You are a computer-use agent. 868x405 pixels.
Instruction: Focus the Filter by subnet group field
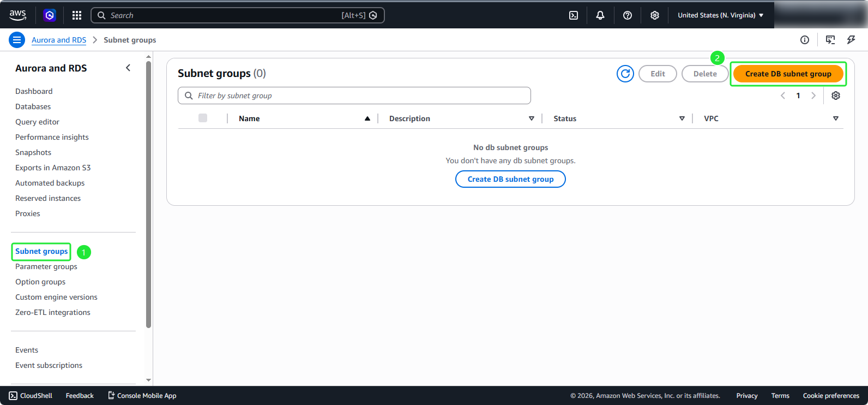pos(354,96)
